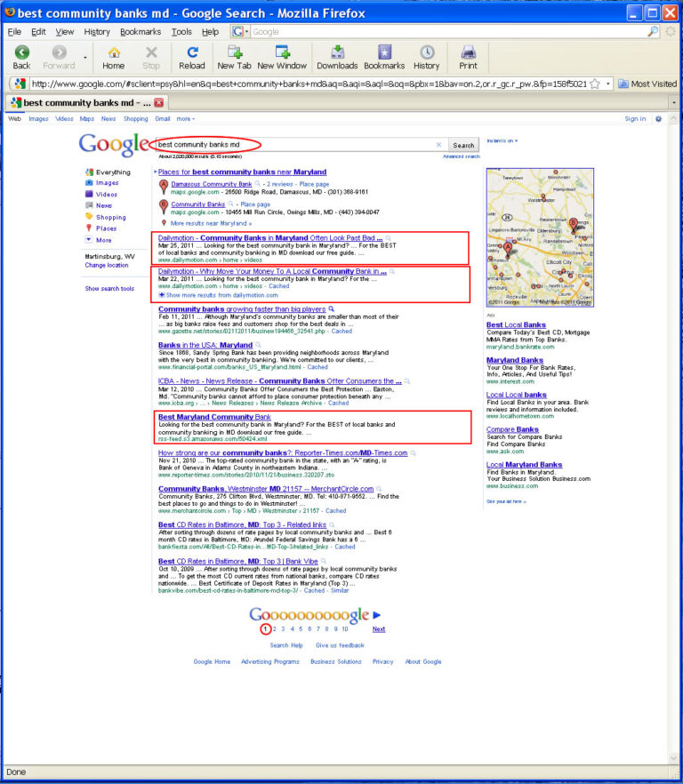Image resolution: width=683 pixels, height=784 pixels.
Task: Open the Edit menu
Action: [38, 31]
